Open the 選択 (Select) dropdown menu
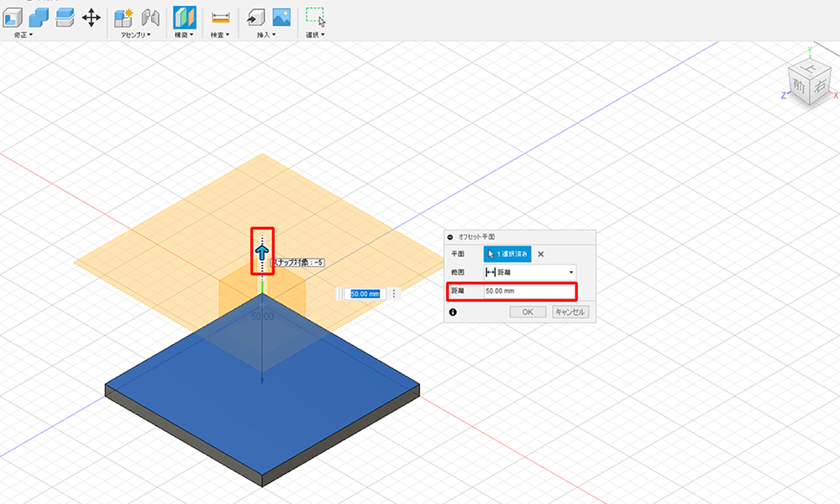Screen dimensions: 840x504 [x=316, y=34]
